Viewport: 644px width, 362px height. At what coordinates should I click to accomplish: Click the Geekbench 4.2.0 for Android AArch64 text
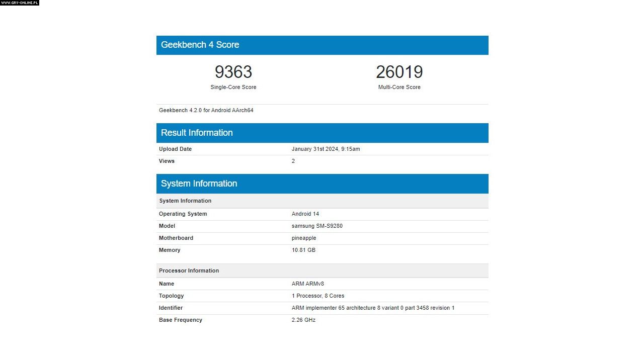tap(206, 110)
